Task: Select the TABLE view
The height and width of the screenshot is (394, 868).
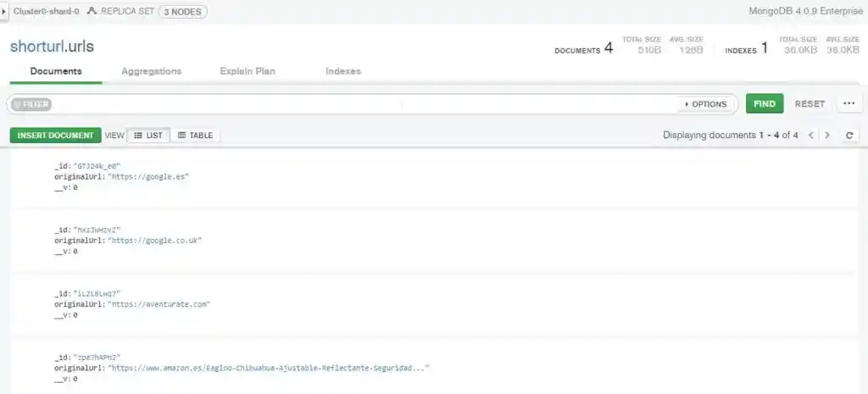Action: point(196,136)
